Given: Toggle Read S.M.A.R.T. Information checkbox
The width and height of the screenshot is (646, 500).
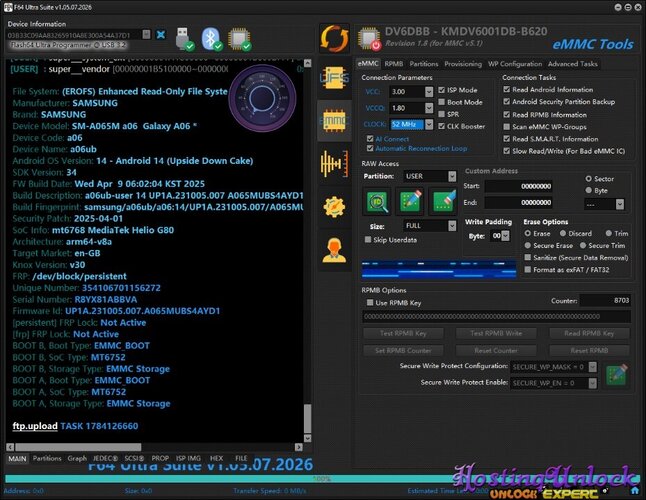Looking at the screenshot, I should 507,139.
